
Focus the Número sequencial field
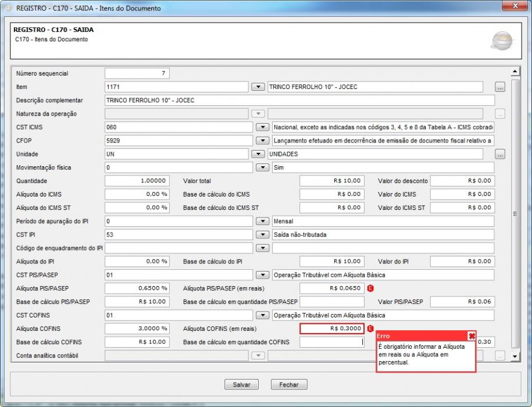coord(137,73)
